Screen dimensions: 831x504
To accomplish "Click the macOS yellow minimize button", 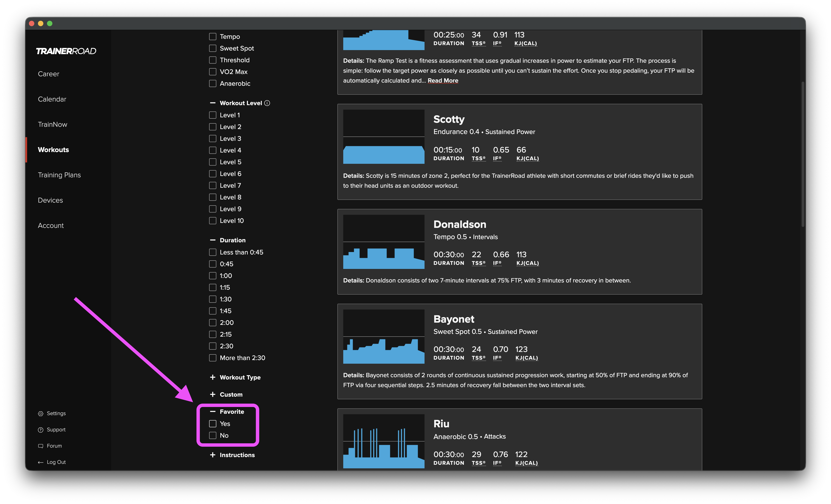I will (x=40, y=23).
